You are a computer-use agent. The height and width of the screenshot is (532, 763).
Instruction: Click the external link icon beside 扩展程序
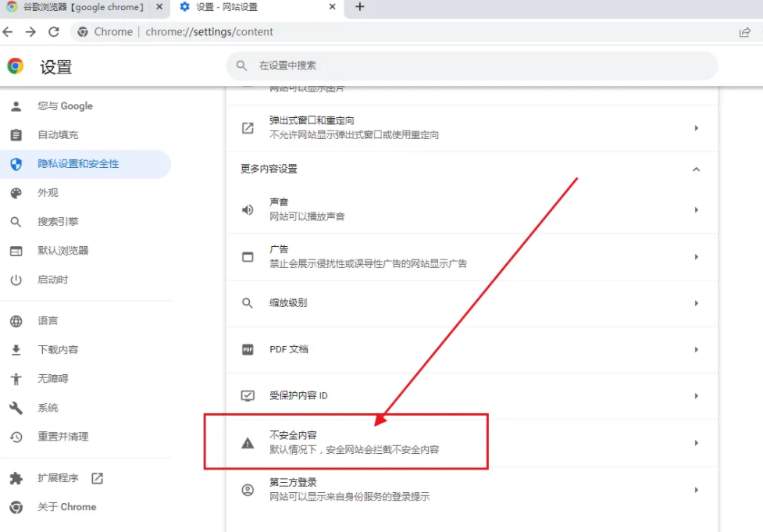[x=98, y=478]
